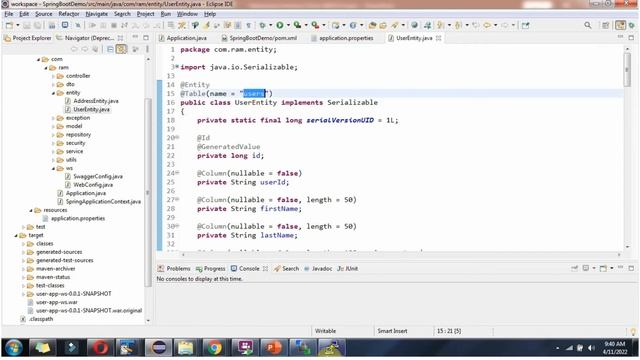Open the File menu
Viewport: 640px width, 360px height.
click(x=9, y=14)
